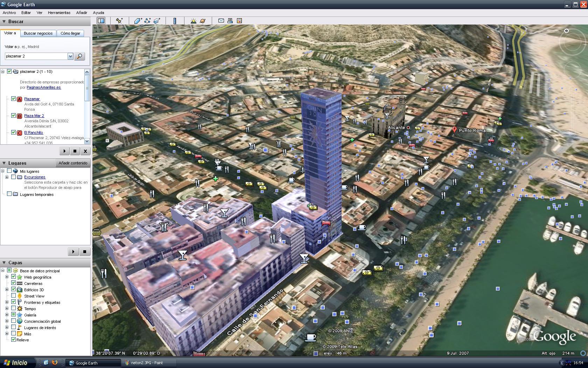Screen dimensions: 588x368
Task: Uncheck the Plaza Mar 2 result checkbox
Action: (x=13, y=115)
